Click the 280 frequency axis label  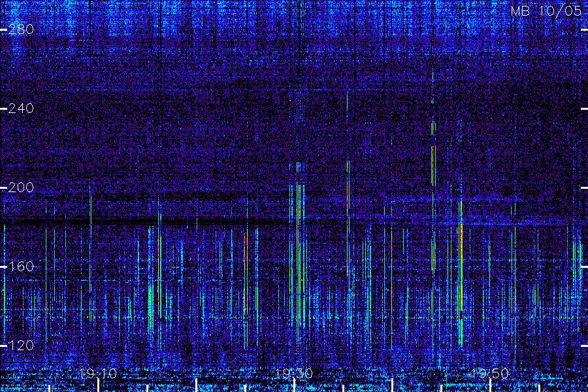point(21,29)
